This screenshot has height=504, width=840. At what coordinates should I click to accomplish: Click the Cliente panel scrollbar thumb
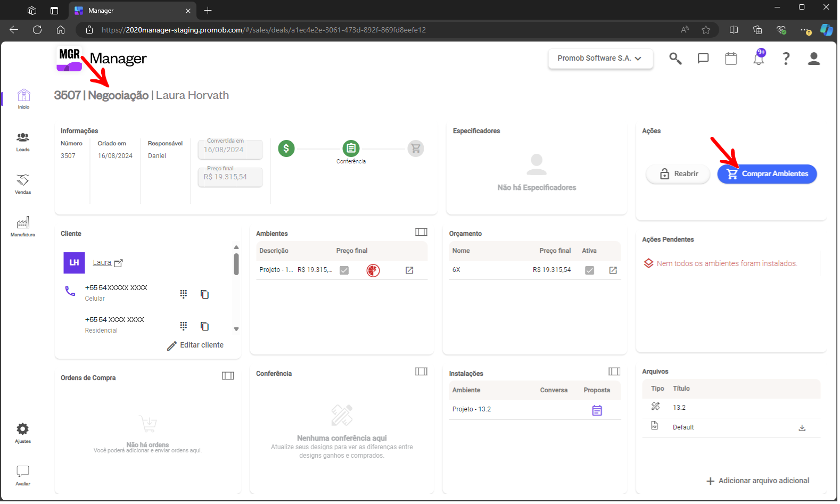(236, 265)
